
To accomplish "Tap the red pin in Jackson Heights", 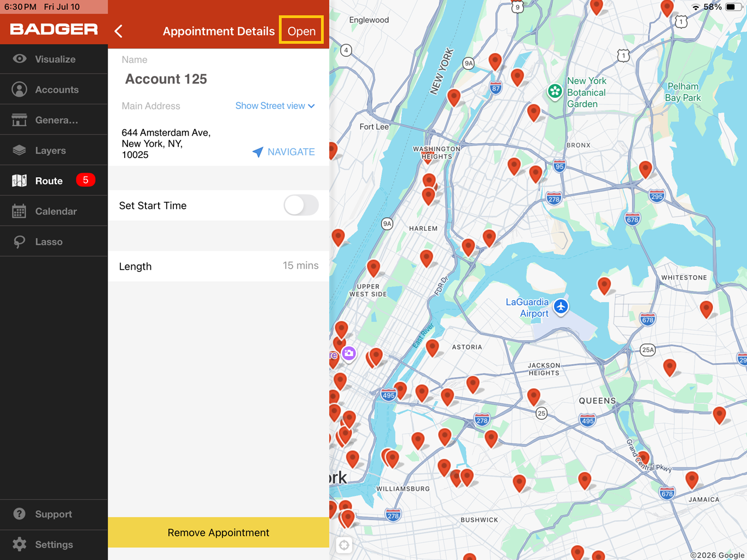I will click(x=534, y=396).
